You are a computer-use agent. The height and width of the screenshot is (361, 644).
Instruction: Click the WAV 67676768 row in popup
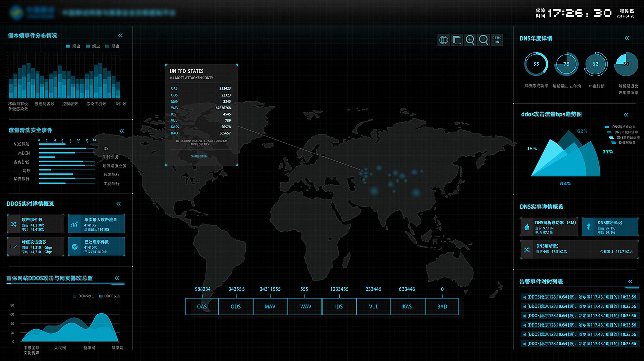tap(201, 108)
